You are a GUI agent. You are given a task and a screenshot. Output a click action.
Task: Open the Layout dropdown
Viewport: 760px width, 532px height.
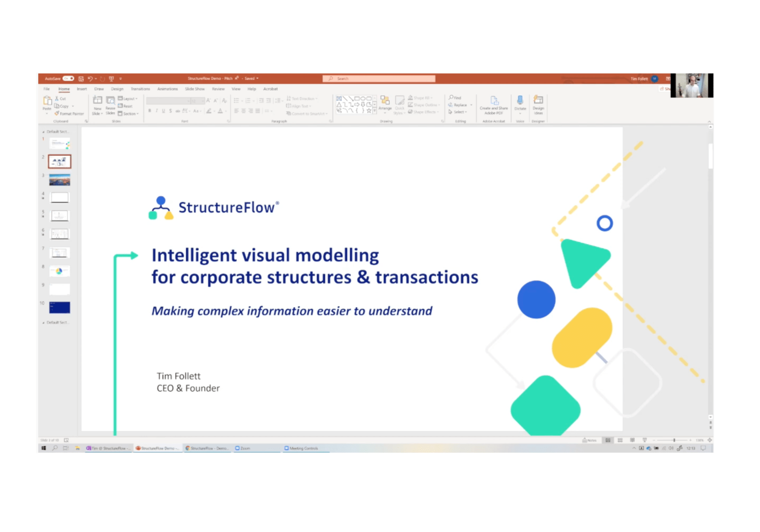point(129,99)
